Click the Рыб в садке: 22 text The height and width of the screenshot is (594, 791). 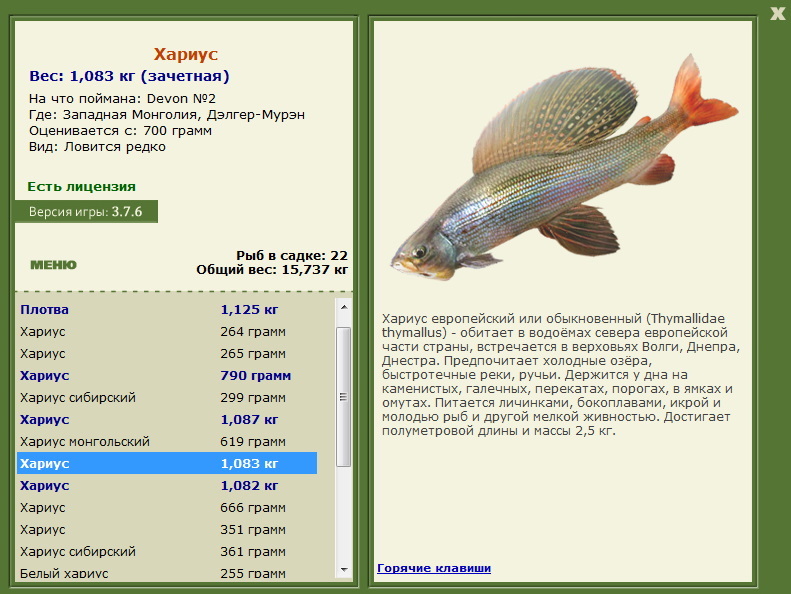coord(292,255)
